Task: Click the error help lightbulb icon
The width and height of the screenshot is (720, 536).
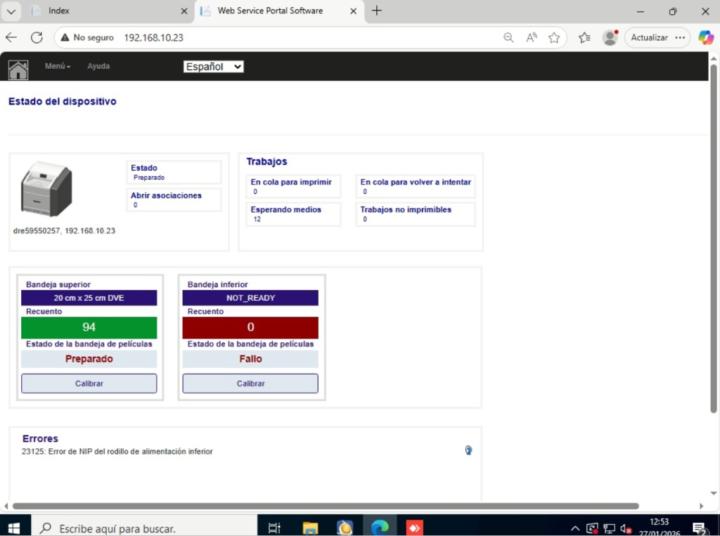Action: click(468, 450)
